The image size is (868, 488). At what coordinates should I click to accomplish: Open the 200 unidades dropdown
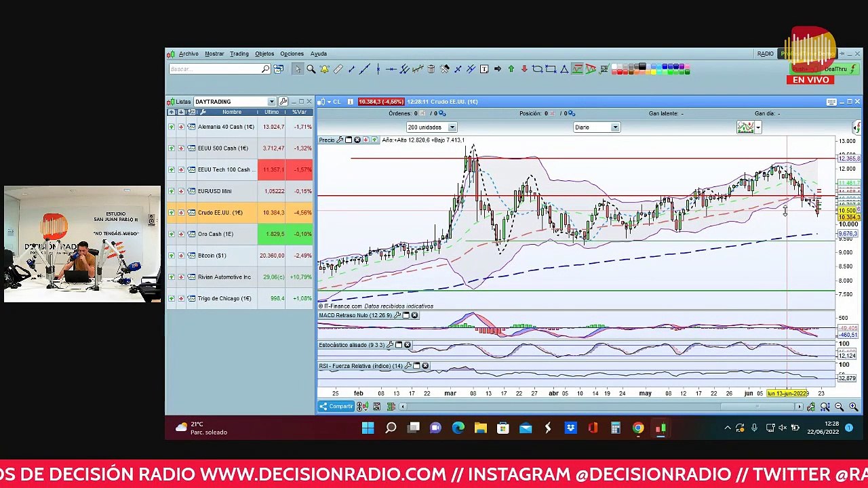[452, 127]
